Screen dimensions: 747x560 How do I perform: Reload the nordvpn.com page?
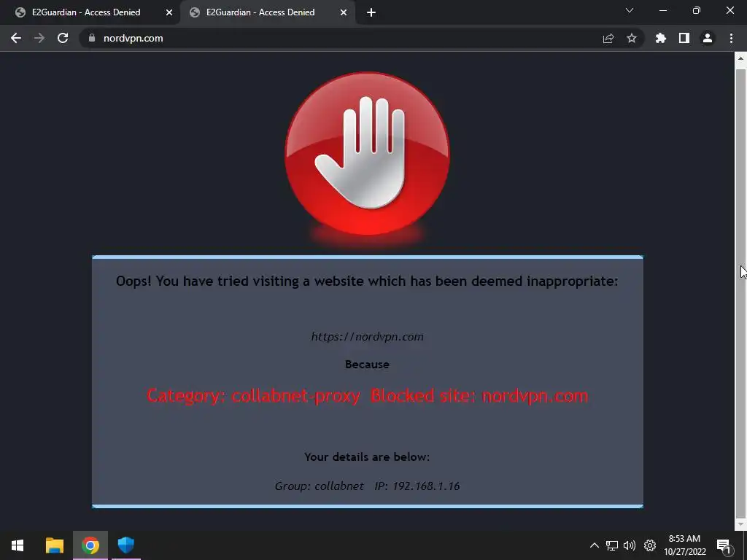[x=63, y=38]
